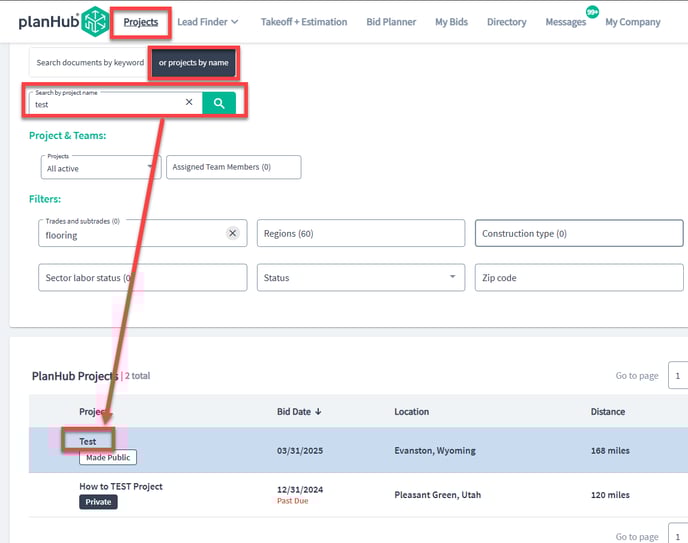Click the Distance column header
The height and width of the screenshot is (543, 688).
(608, 411)
